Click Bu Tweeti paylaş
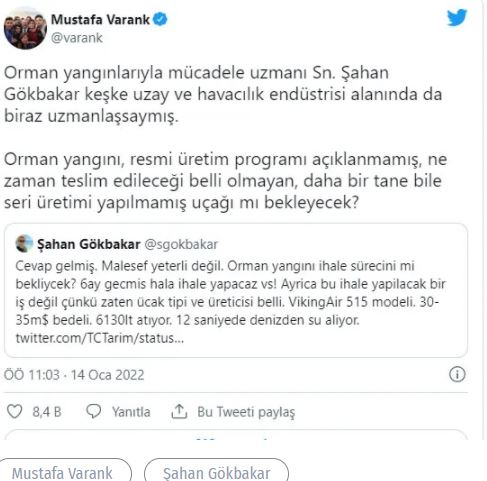 [x=246, y=412]
